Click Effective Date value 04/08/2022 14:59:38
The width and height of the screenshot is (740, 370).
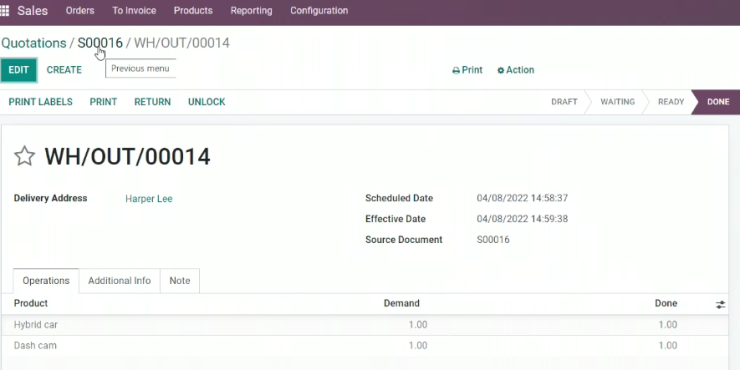point(522,219)
